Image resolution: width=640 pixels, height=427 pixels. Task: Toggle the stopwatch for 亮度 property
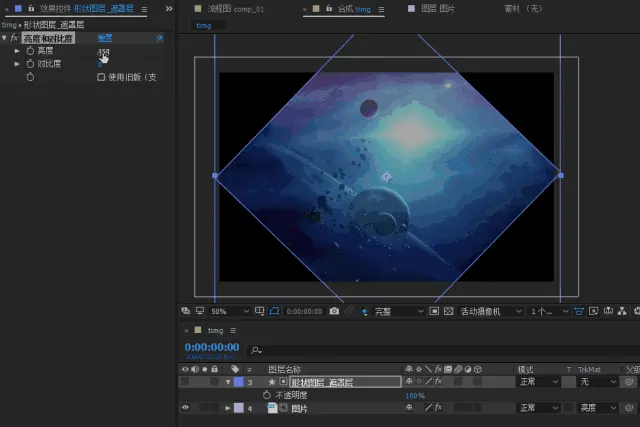point(30,51)
